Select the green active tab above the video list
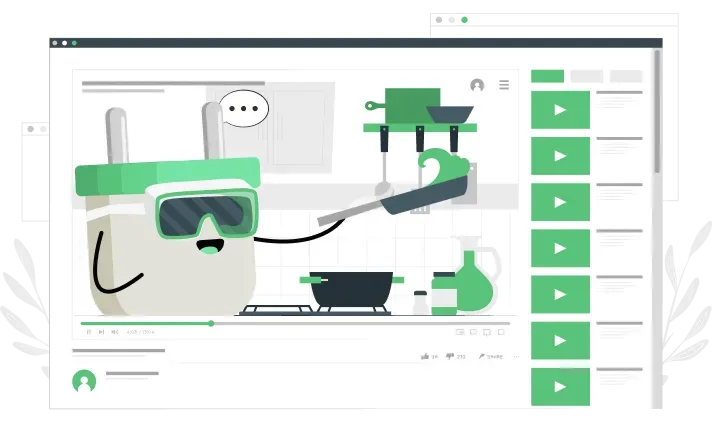 [x=548, y=76]
